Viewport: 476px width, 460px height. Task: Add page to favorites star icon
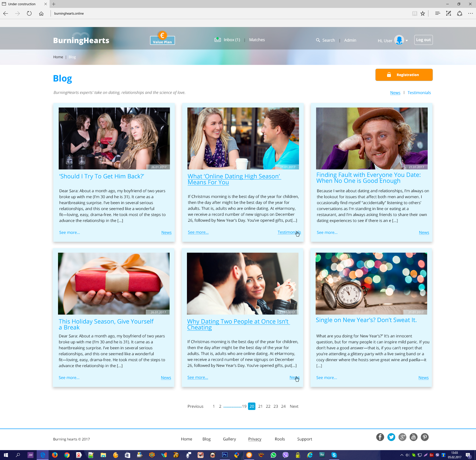pos(423,13)
